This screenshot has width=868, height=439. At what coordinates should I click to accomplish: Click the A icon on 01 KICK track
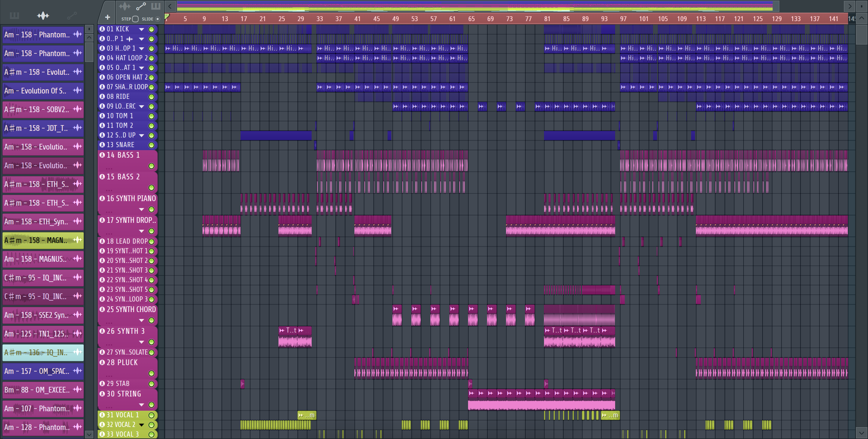[x=102, y=29]
